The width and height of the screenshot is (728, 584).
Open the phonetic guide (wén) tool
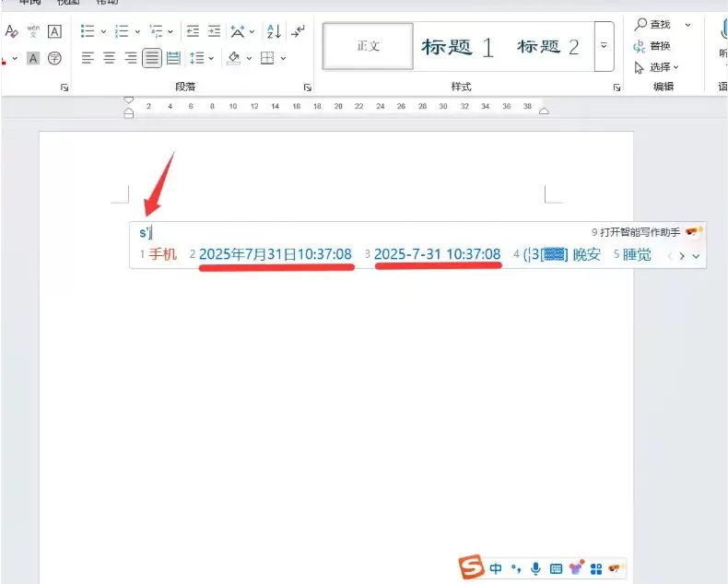tap(33, 31)
